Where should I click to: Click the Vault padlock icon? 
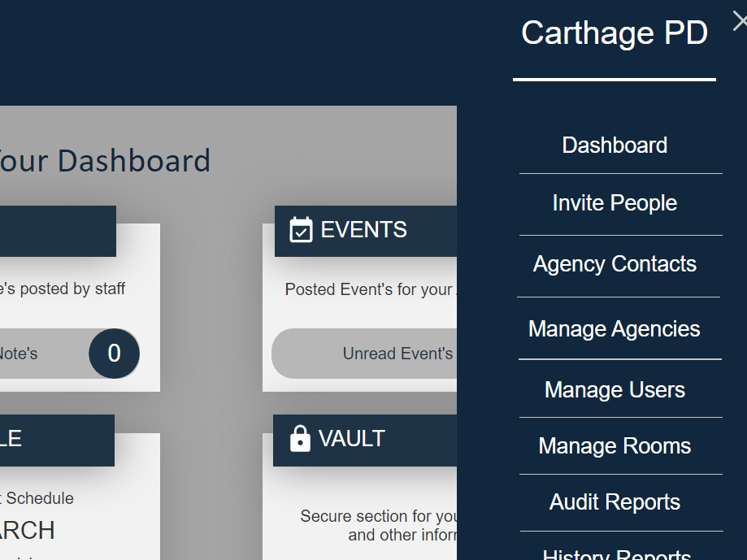[x=300, y=439]
